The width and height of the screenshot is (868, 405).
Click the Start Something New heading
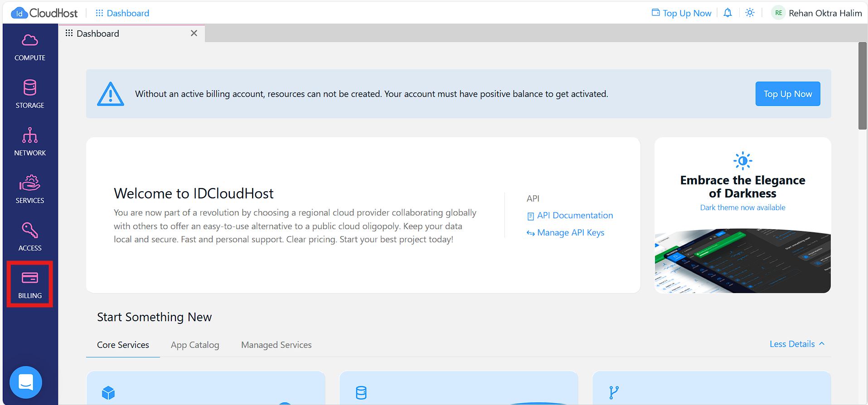click(154, 317)
